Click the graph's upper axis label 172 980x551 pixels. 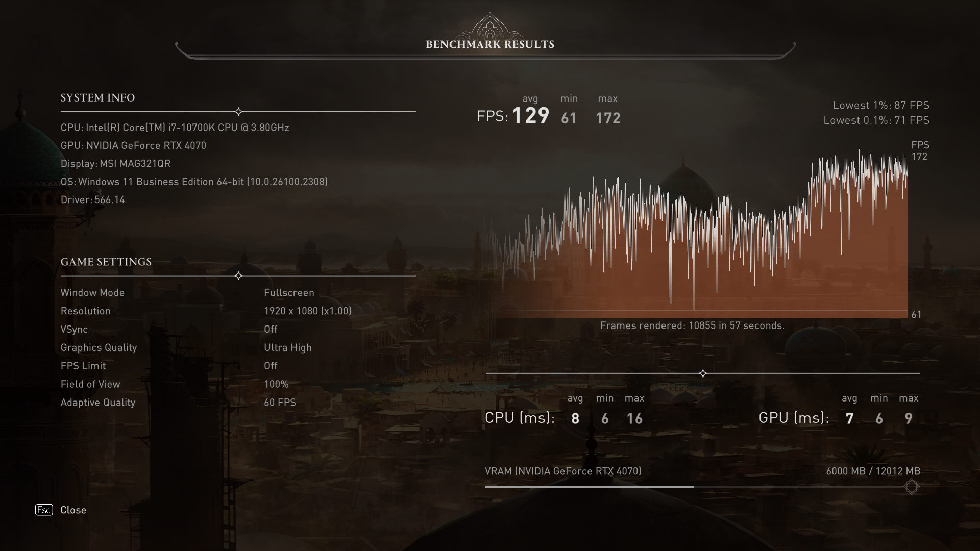pyautogui.click(x=919, y=157)
